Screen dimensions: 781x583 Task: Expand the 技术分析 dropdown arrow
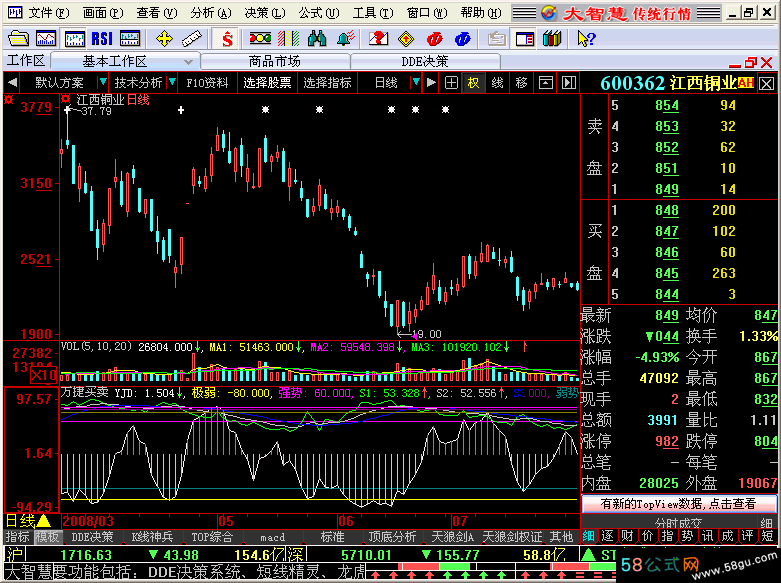(x=172, y=82)
